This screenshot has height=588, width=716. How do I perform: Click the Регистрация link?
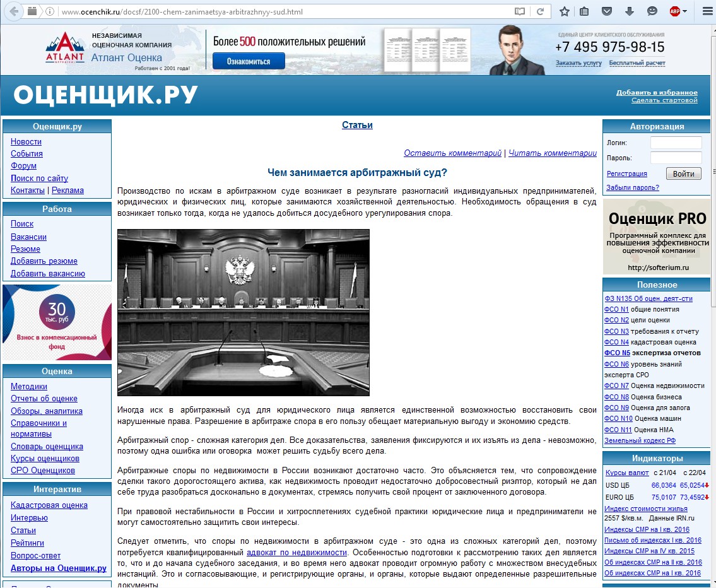coord(626,173)
